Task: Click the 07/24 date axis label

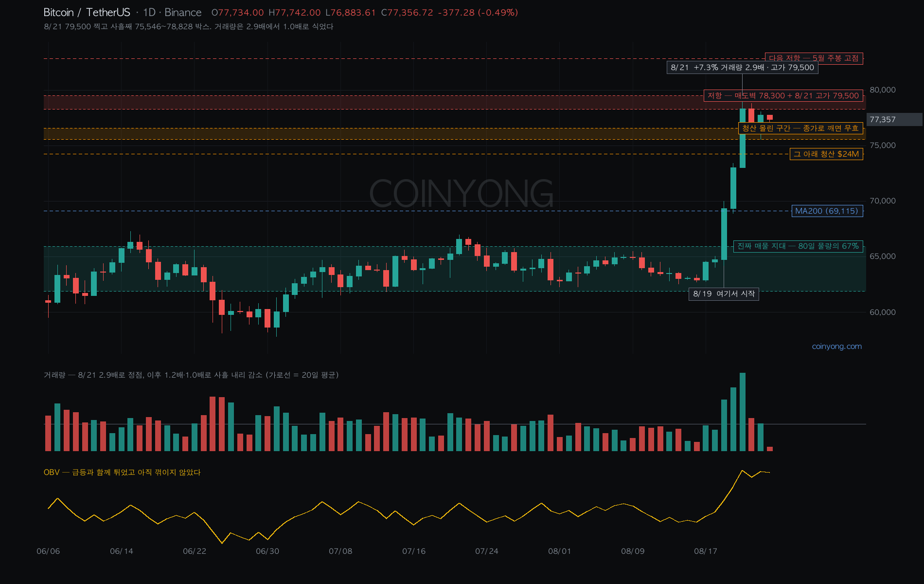Action: click(487, 551)
